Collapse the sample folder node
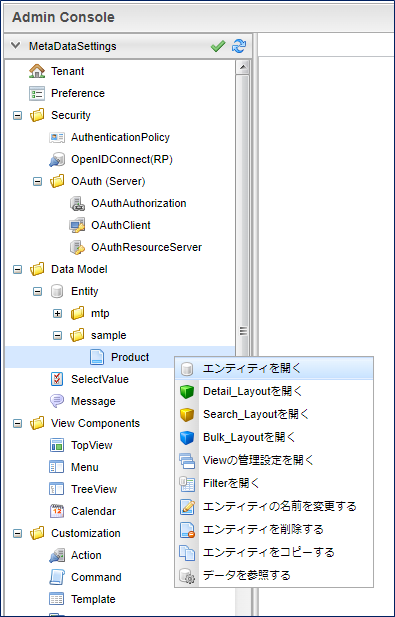Image resolution: width=395 pixels, height=617 pixels. point(57,336)
